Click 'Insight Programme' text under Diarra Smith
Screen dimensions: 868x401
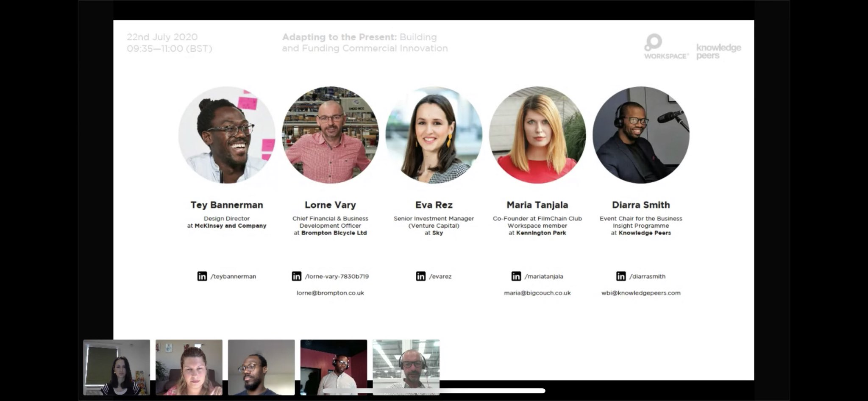coord(641,226)
